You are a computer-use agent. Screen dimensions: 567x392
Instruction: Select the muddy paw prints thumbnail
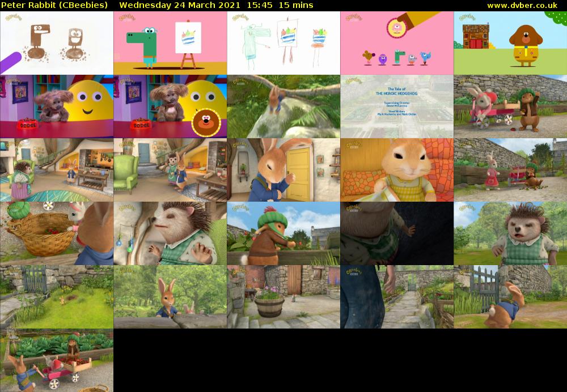(x=57, y=42)
